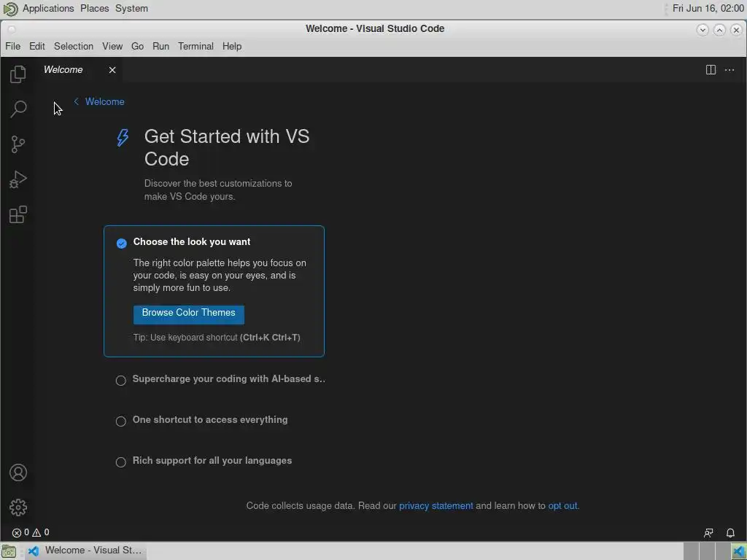Open the Selection menu
The height and width of the screenshot is (560, 747).
coord(74,46)
